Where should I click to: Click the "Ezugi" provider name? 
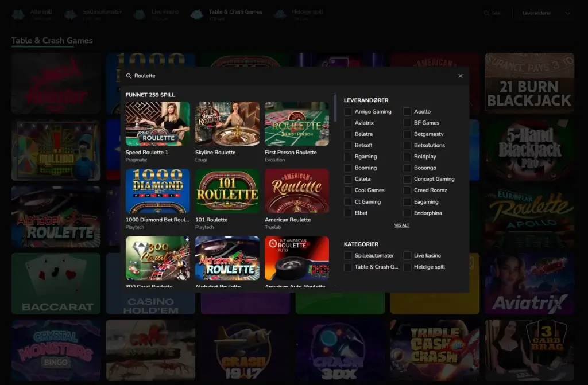(201, 160)
